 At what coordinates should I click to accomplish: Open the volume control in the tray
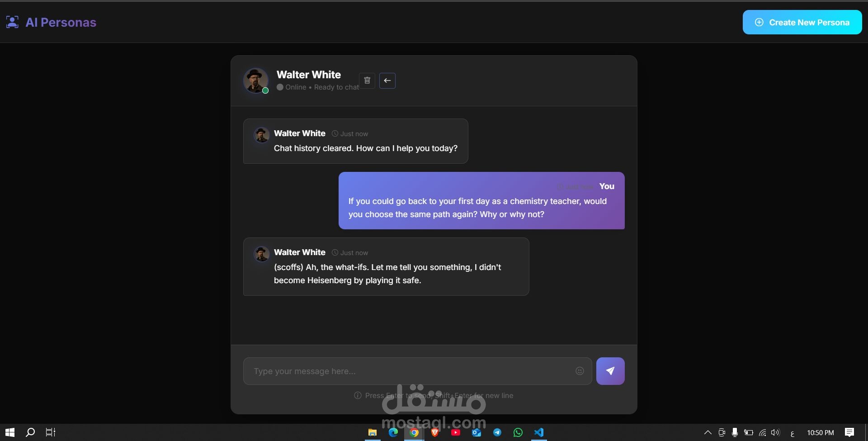776,432
